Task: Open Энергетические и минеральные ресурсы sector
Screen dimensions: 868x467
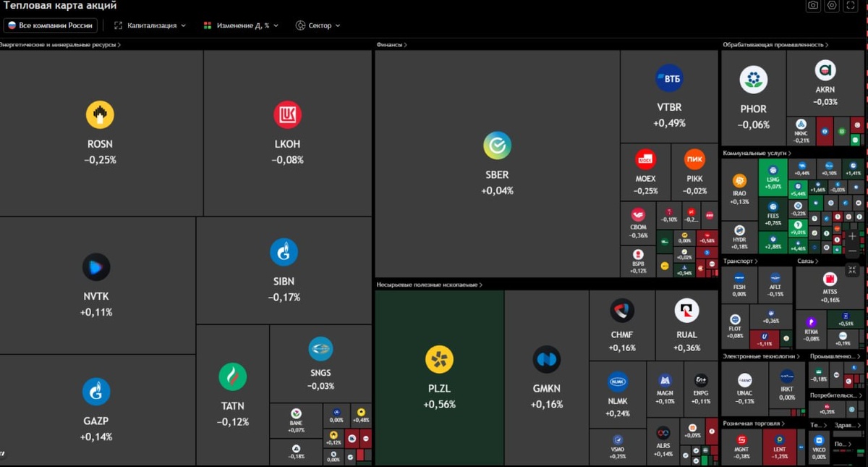Action: tap(60, 45)
